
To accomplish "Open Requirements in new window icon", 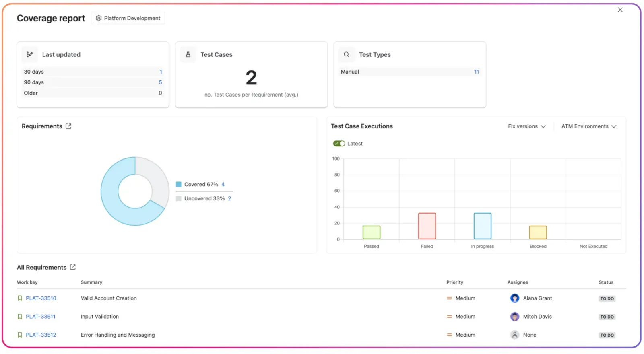I will (68, 126).
